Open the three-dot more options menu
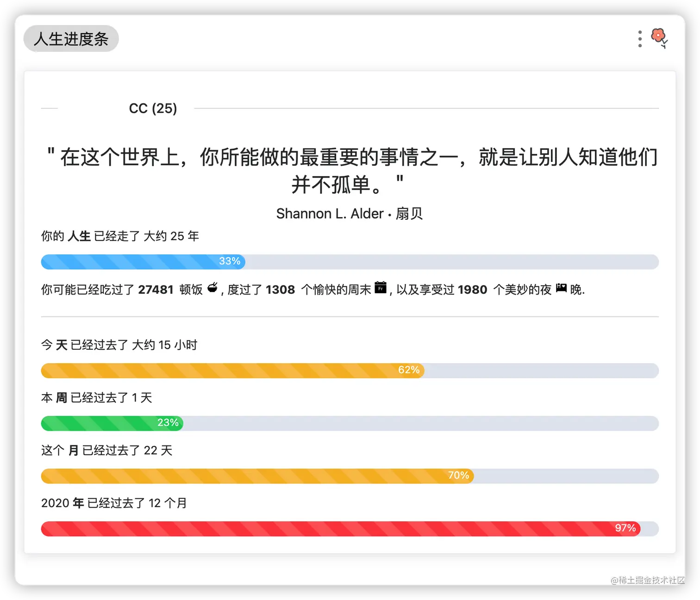 coord(640,39)
